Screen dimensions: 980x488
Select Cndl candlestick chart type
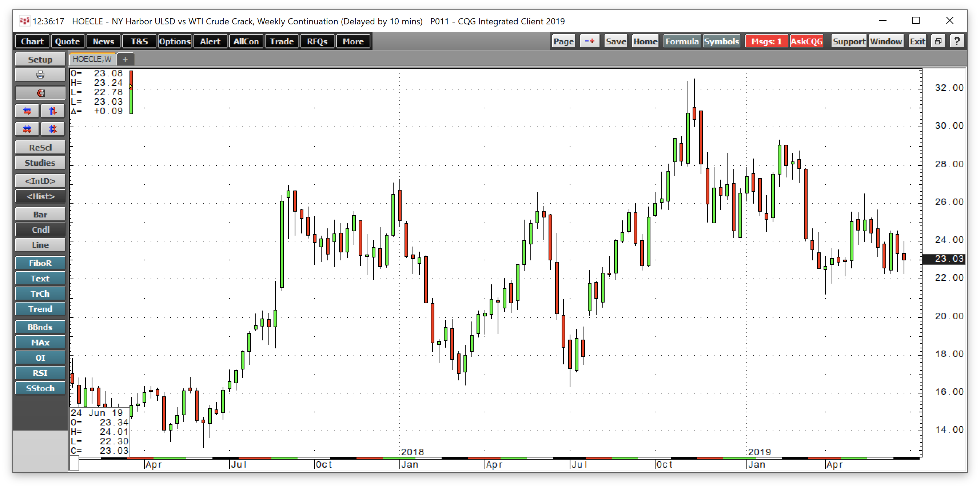tap(40, 230)
